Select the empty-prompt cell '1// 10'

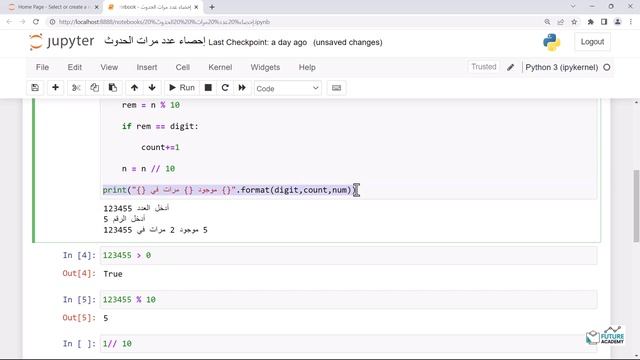click(x=349, y=344)
